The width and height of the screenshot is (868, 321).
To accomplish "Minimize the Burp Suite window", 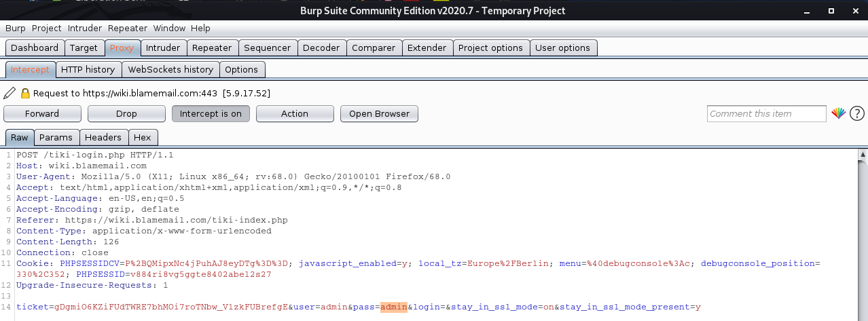I will (807, 11).
